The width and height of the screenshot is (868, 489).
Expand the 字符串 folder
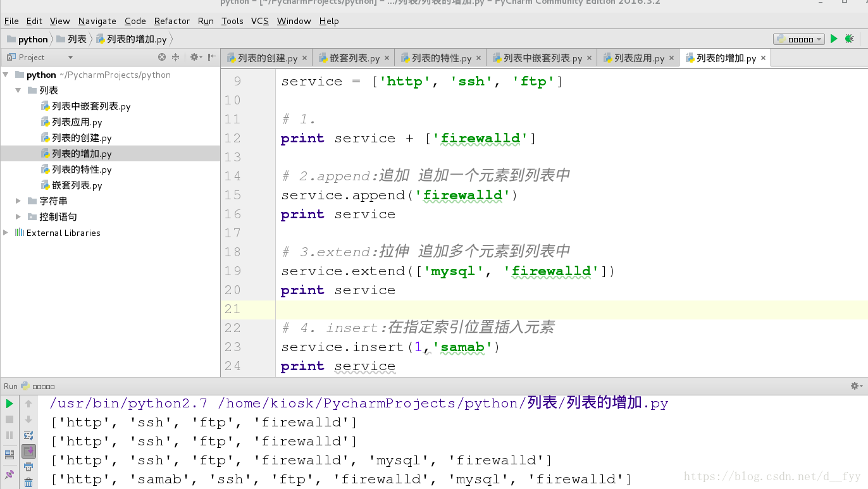[x=18, y=201]
